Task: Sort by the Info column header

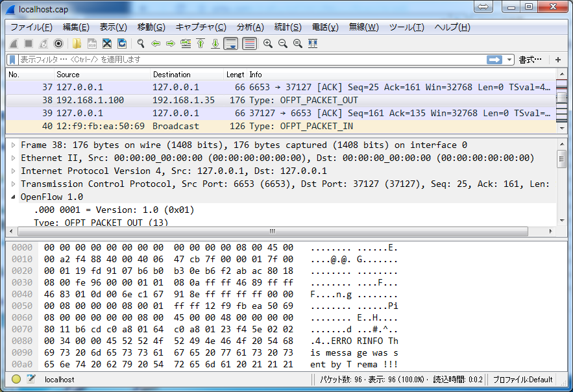Action: click(x=402, y=75)
